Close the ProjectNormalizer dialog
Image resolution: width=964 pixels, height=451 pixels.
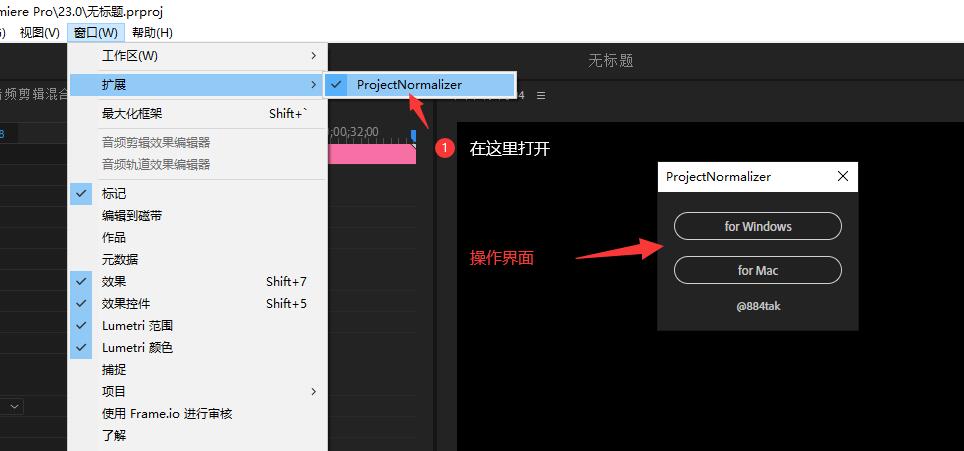843,176
